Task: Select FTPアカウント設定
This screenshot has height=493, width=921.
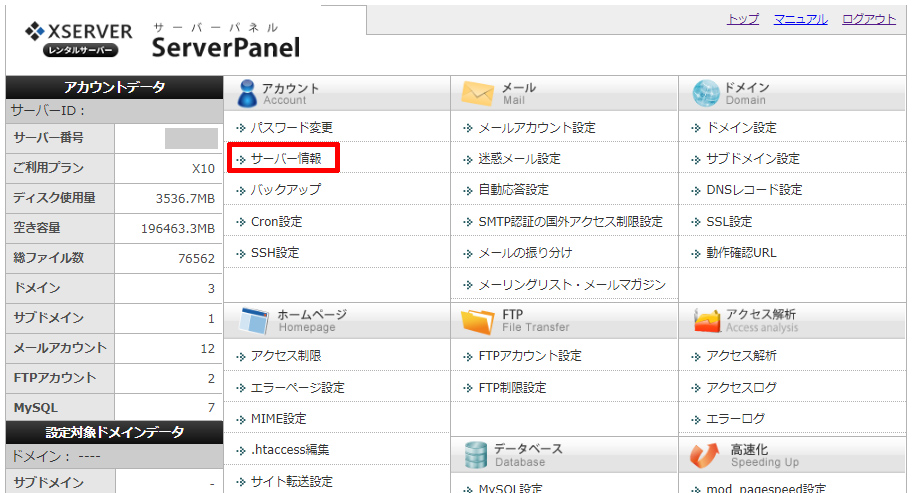Action: point(529,356)
